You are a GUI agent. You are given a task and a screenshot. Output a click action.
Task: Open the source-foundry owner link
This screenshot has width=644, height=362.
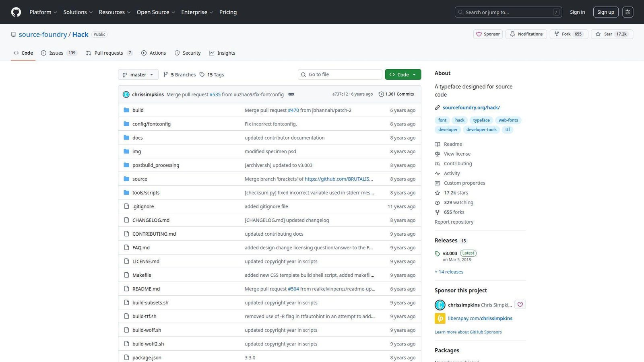pyautogui.click(x=43, y=34)
